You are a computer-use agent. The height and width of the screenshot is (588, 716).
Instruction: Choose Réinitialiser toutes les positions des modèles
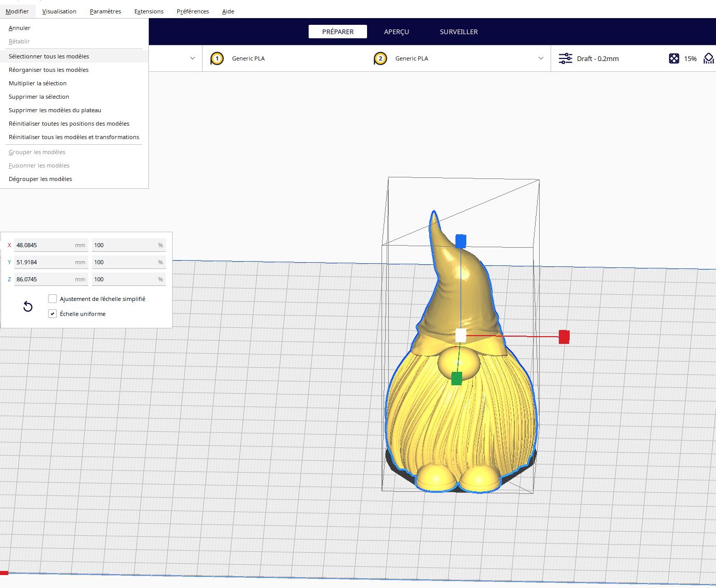pos(74,124)
